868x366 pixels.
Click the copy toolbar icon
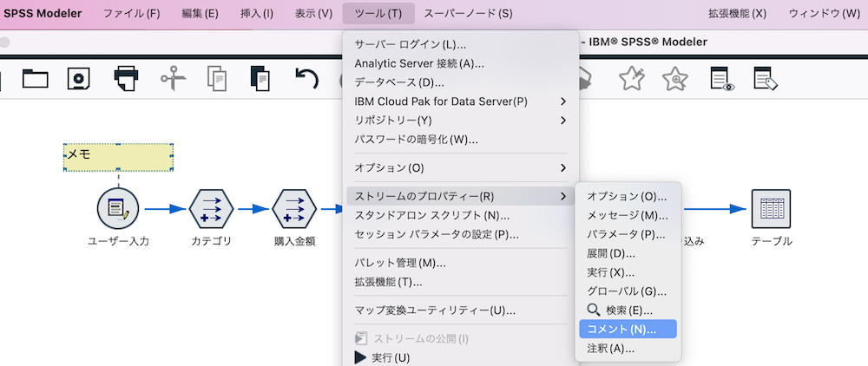pos(216,79)
